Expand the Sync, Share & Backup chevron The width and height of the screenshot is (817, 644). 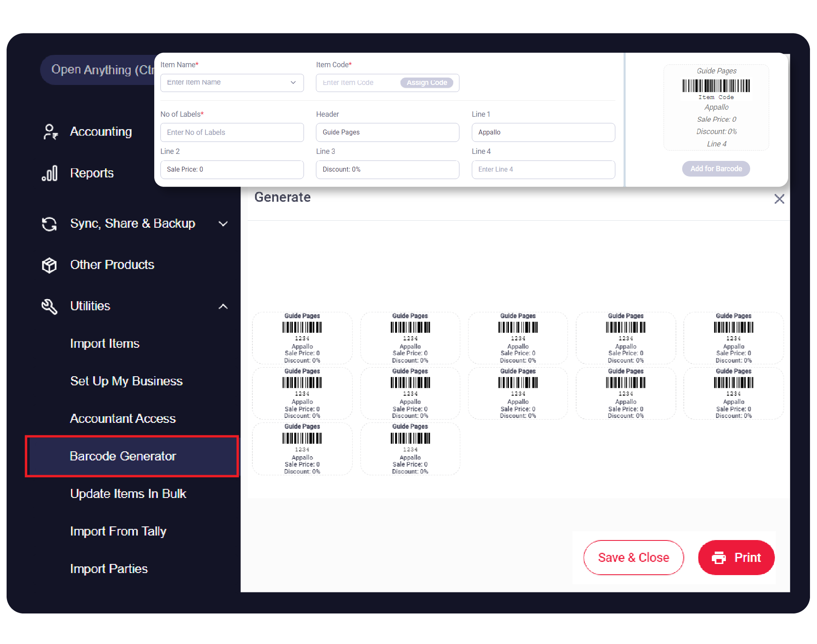(223, 224)
